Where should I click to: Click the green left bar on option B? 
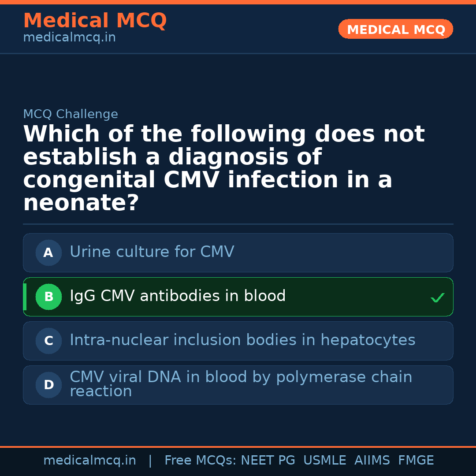point(25,297)
